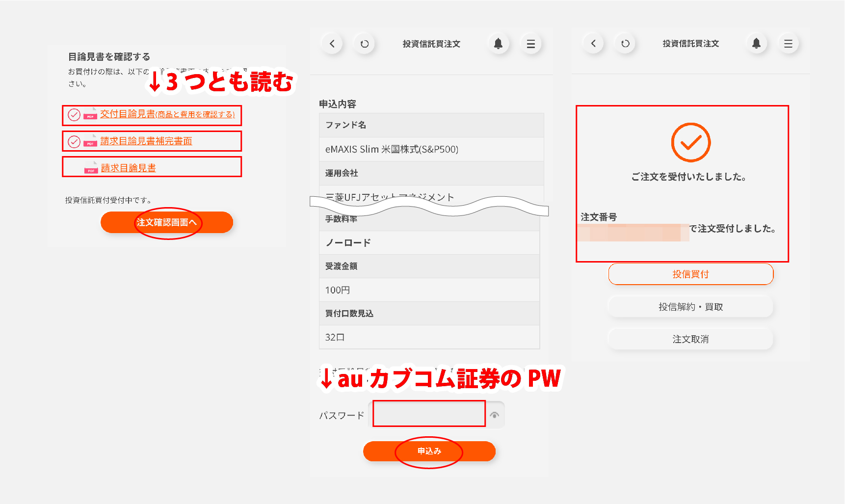Click the ノーロード fee value
Image resolution: width=845 pixels, height=504 pixels.
pyautogui.click(x=348, y=242)
